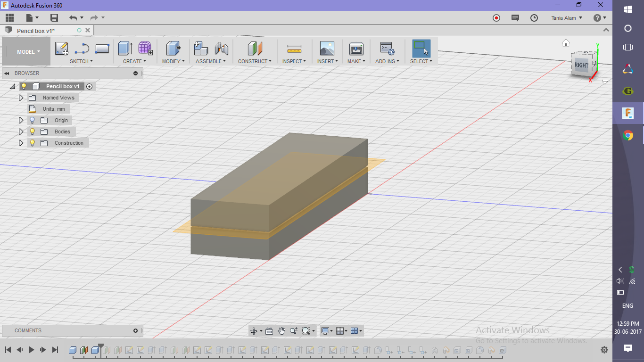Select the Orbit navigation tool
The width and height of the screenshot is (644, 362).
pyautogui.click(x=254, y=331)
